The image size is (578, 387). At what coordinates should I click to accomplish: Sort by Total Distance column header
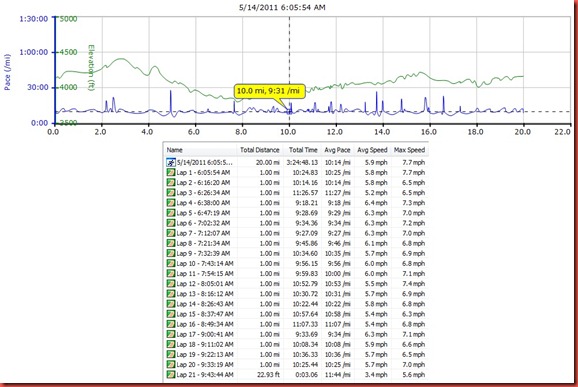coord(260,150)
